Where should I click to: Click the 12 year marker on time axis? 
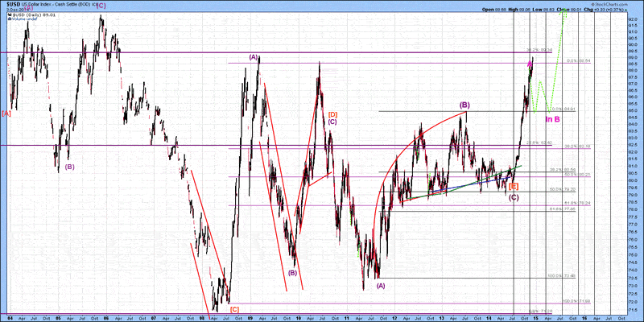(x=394, y=318)
